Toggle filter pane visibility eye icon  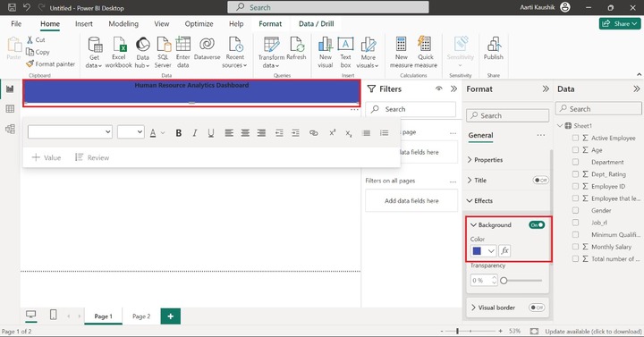[439, 88]
